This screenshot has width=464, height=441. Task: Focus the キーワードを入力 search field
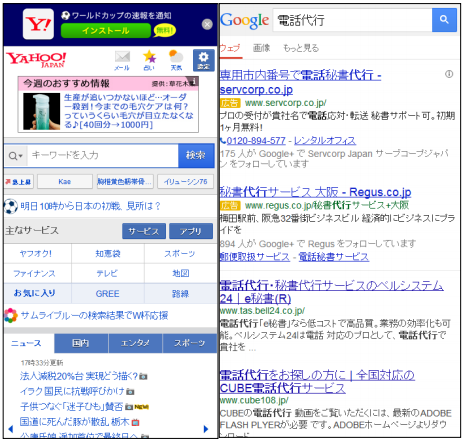[103, 155]
